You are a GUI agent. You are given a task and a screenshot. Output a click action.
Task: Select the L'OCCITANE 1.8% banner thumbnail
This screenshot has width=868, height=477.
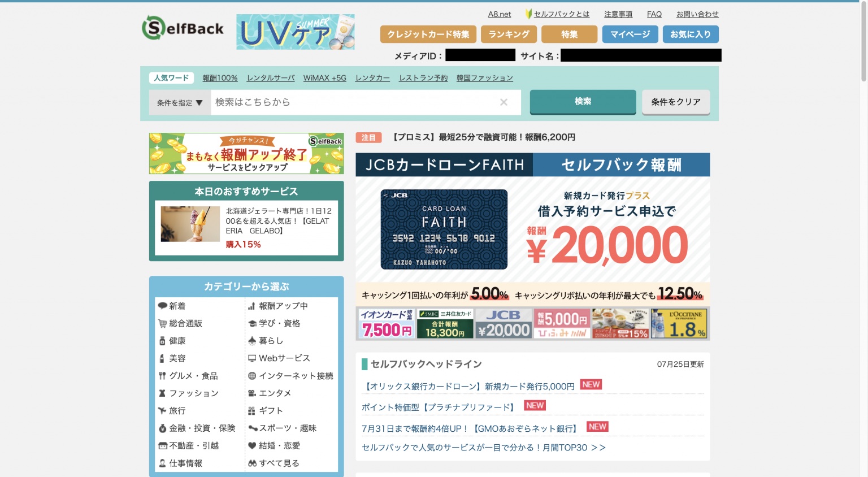pyautogui.click(x=679, y=323)
